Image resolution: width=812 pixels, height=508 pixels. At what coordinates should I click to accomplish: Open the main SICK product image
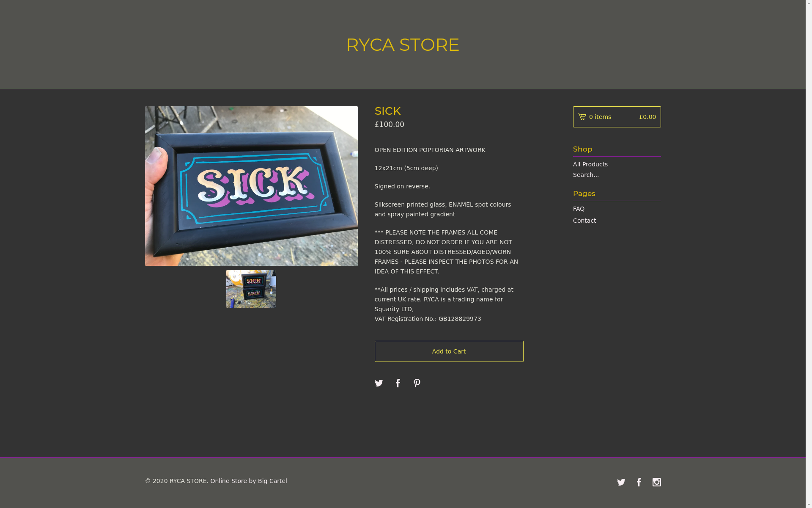click(x=251, y=186)
